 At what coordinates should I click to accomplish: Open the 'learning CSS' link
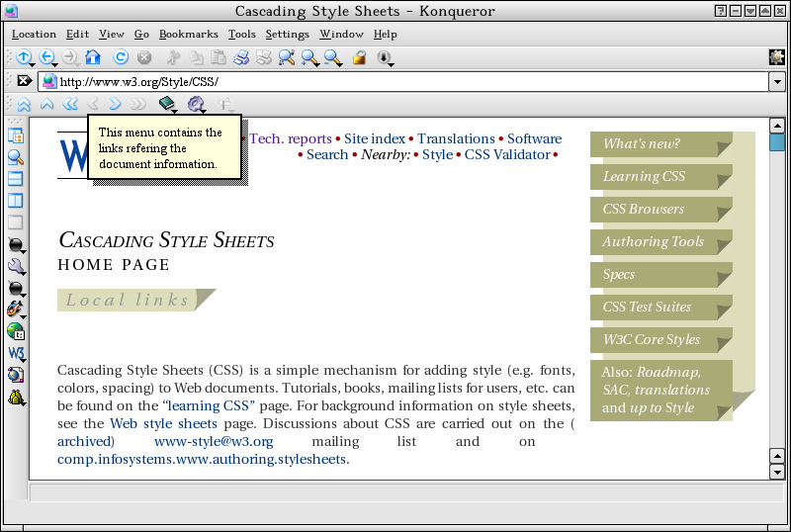pyautogui.click(x=210, y=406)
